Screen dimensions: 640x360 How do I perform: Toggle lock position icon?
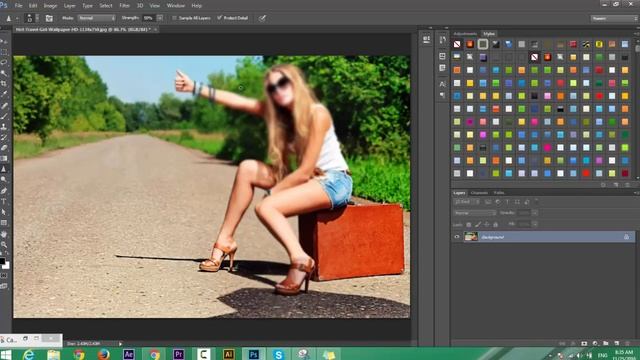tap(487, 224)
